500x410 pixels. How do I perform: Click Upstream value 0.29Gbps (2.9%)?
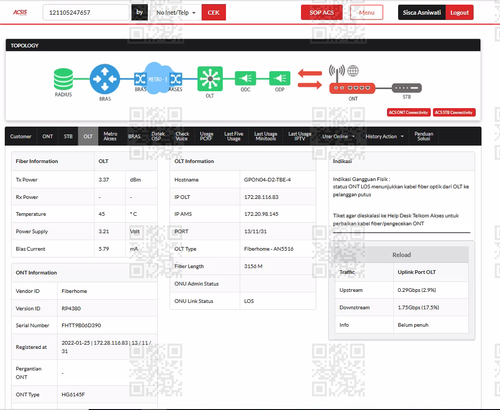(x=417, y=290)
